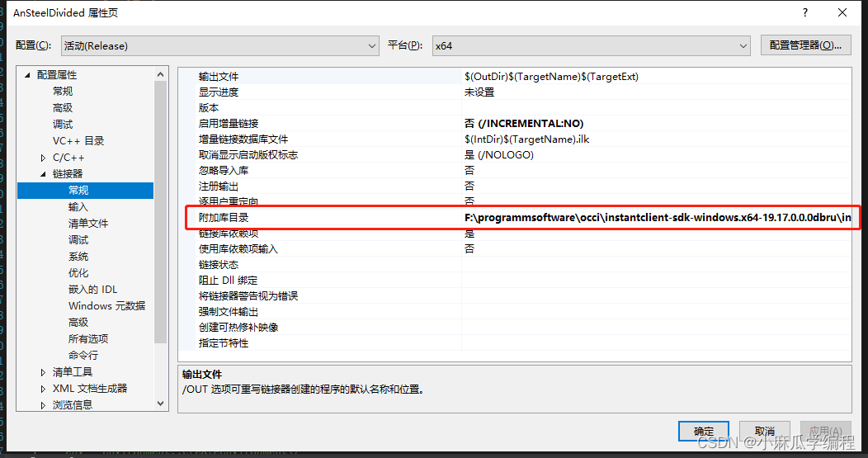Click the 启用增量链接 property row
Screen dimensions: 868x458
(514, 124)
